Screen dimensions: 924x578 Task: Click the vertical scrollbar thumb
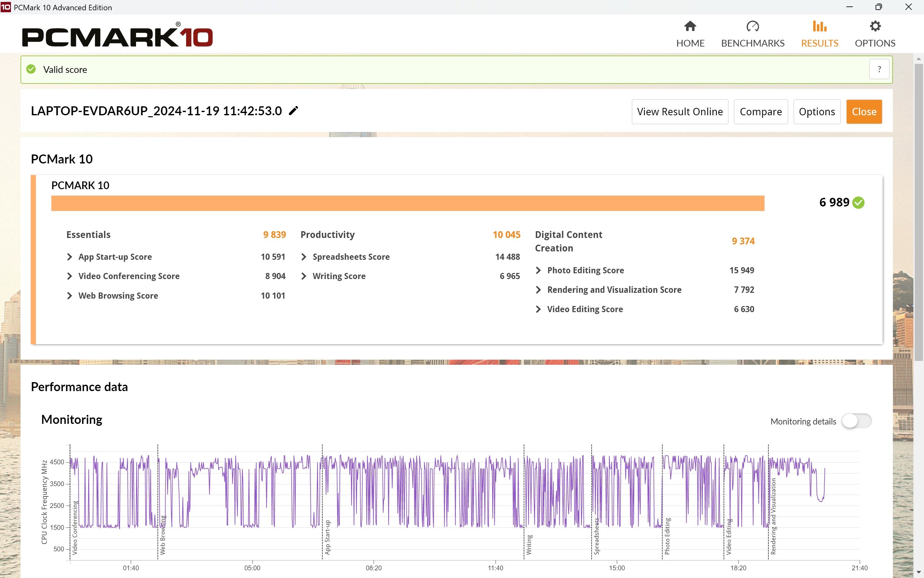coord(918,212)
